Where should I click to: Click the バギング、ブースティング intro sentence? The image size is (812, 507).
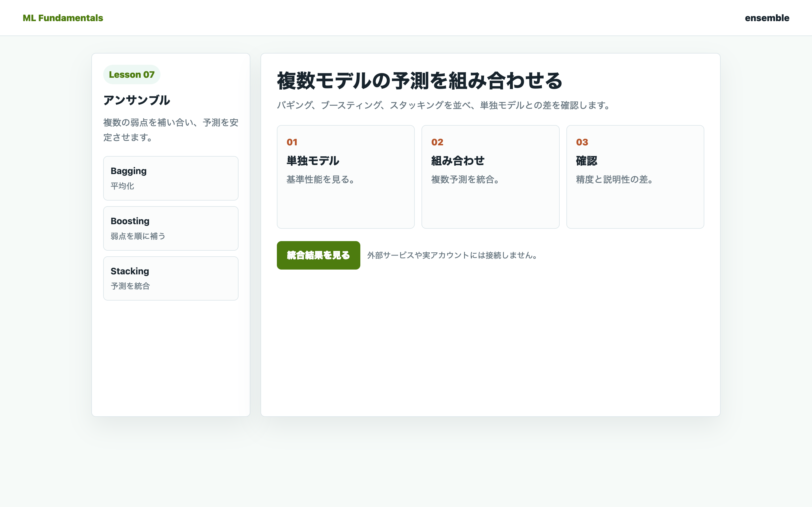tap(443, 105)
